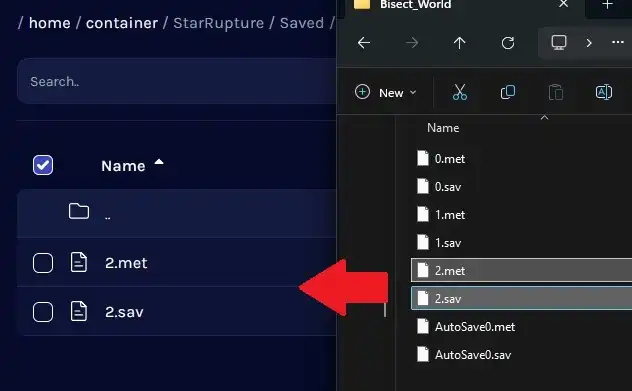Click the 2.met document icon in panel
This screenshot has width=632, height=391.
(79, 262)
